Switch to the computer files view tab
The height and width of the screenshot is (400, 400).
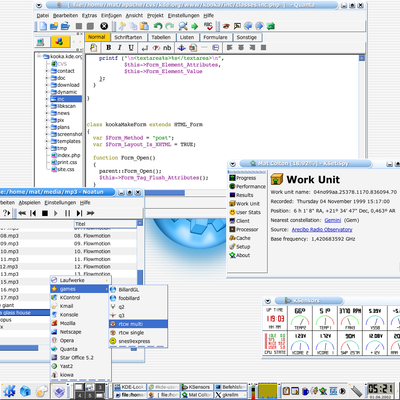click(41, 42)
